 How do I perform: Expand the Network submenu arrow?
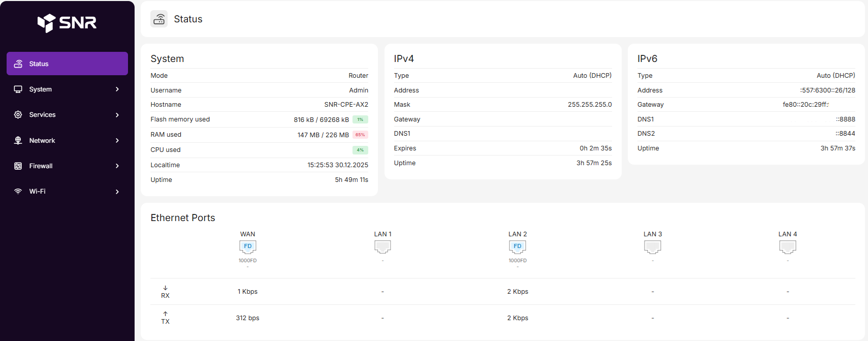(x=117, y=141)
